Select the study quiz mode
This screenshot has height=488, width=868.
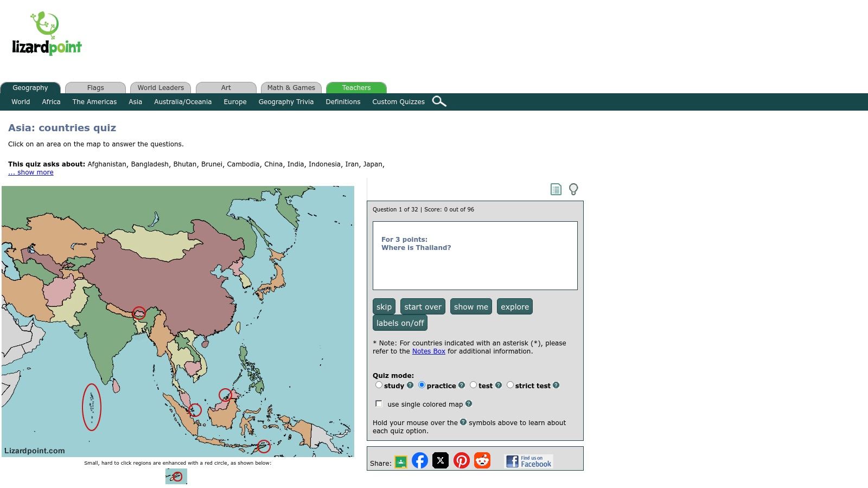pyautogui.click(x=379, y=385)
